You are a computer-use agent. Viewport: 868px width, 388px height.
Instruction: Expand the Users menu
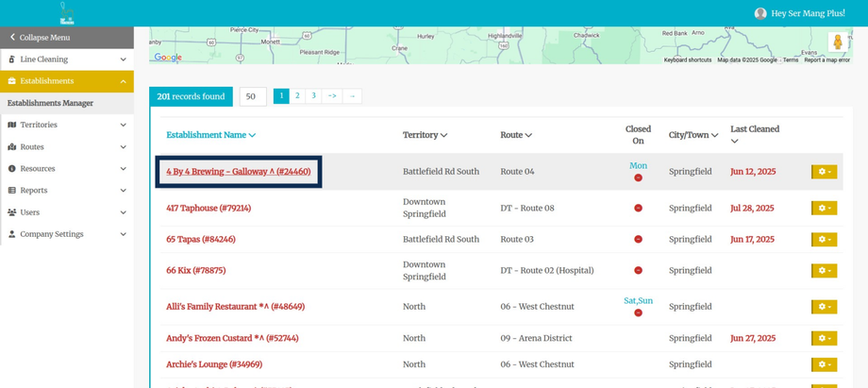(x=67, y=212)
